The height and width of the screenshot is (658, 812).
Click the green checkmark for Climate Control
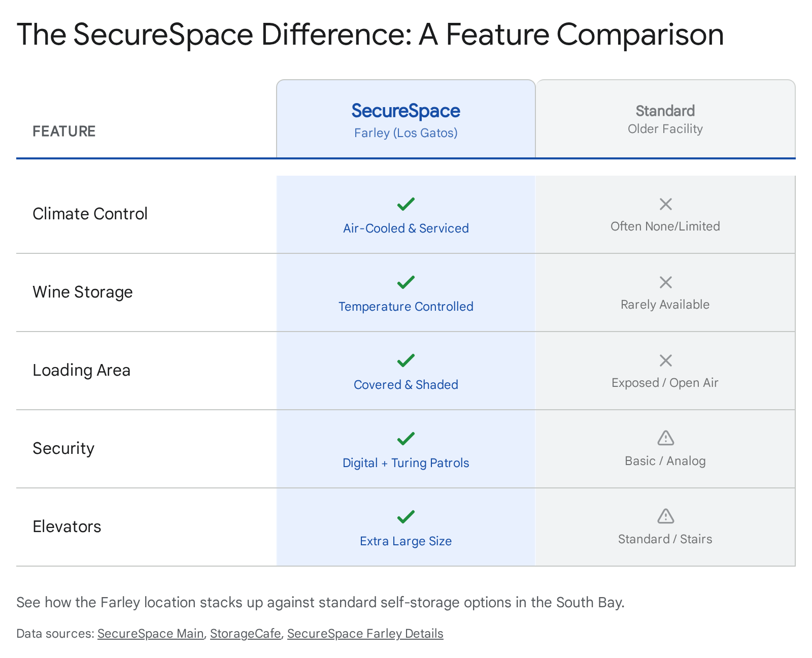click(405, 204)
